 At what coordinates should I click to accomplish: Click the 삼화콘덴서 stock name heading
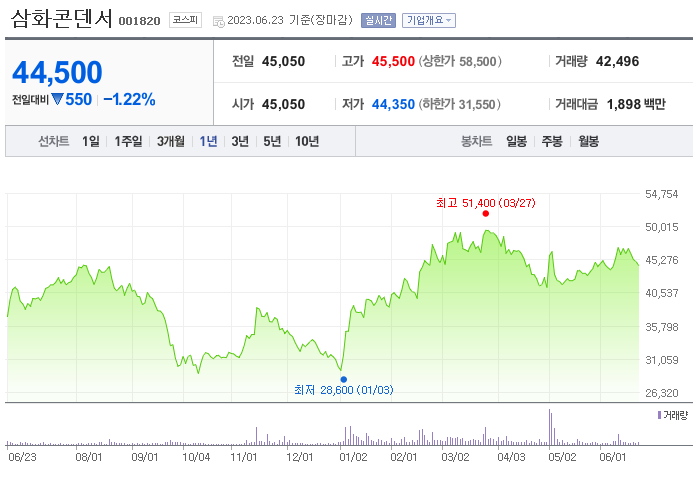pyautogui.click(x=61, y=19)
